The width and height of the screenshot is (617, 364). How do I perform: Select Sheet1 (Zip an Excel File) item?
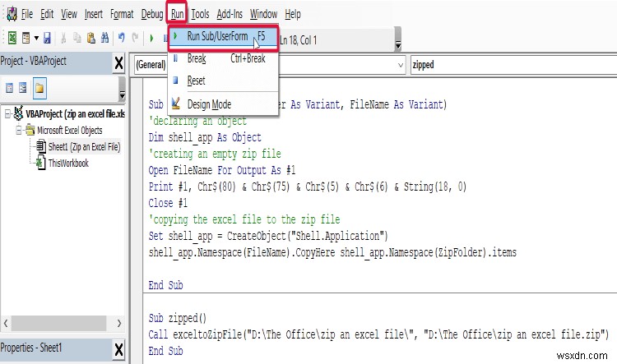tap(84, 146)
